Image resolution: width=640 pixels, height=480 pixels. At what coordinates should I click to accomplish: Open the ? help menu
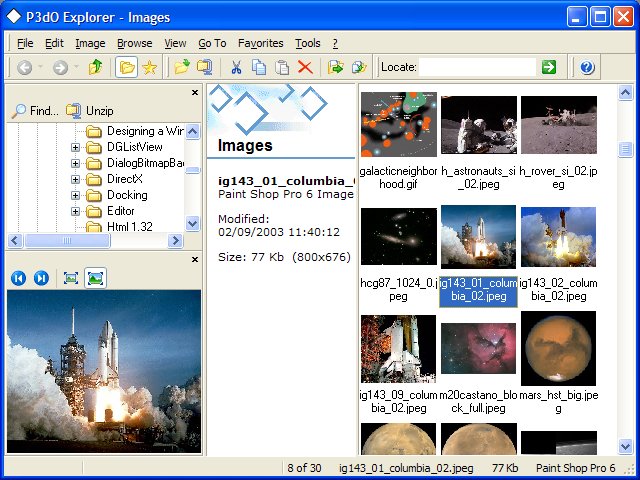[335, 43]
